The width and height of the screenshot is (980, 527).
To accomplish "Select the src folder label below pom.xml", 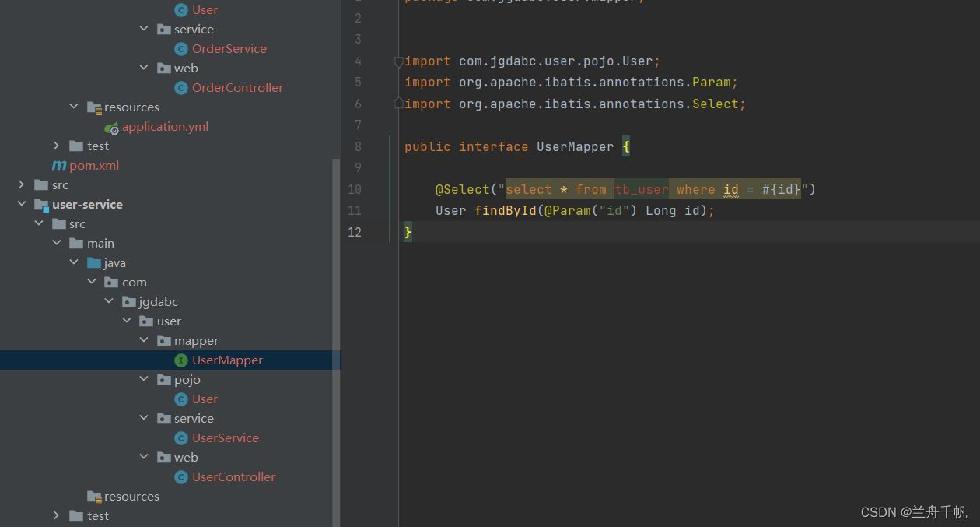I will pos(60,185).
